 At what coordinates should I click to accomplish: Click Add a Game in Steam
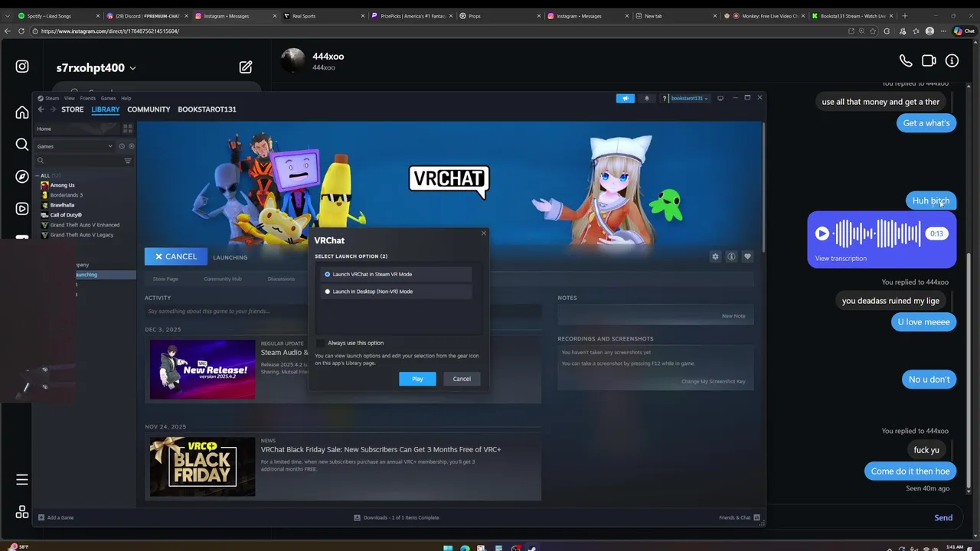point(56,517)
